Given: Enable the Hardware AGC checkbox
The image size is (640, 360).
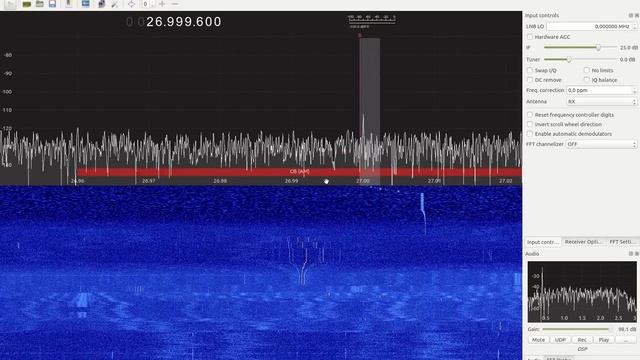Looking at the screenshot, I should (530, 37).
